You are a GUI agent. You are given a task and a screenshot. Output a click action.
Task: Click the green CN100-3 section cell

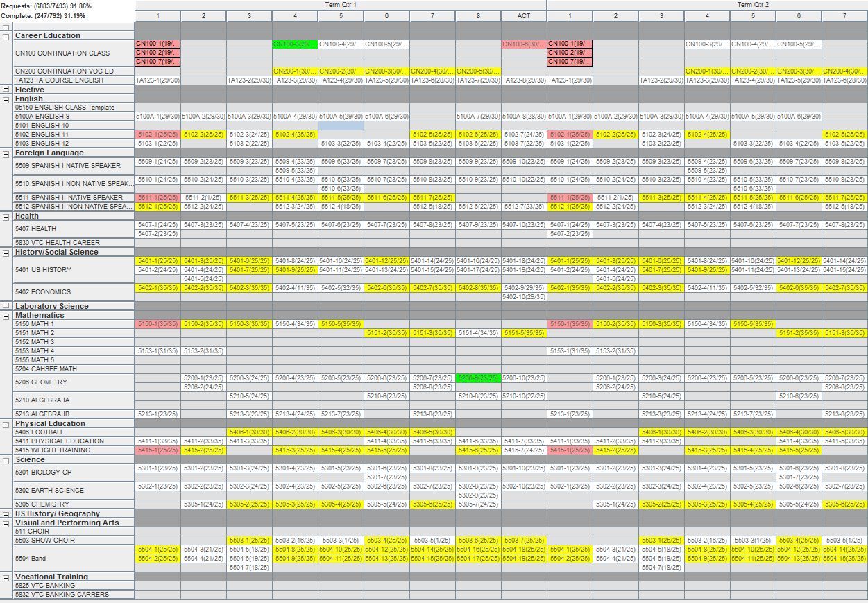point(295,44)
